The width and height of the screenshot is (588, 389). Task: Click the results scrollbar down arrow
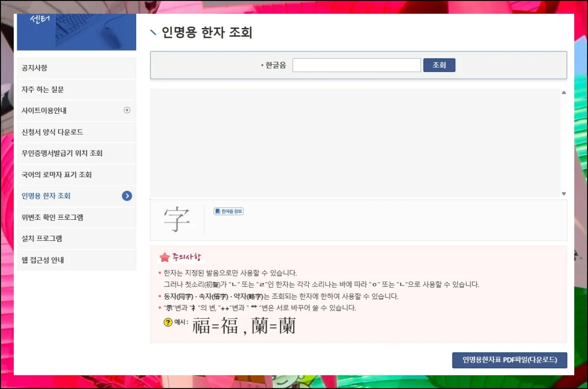[563, 194]
